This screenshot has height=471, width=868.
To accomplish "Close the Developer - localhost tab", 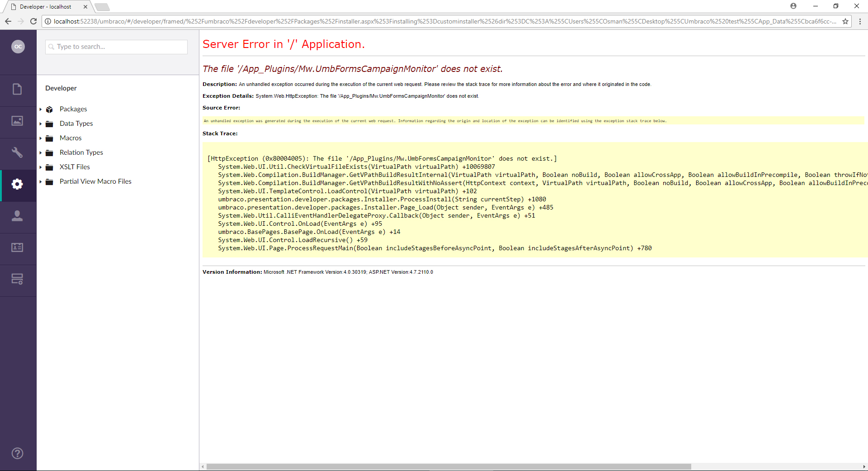I will pos(85,7).
